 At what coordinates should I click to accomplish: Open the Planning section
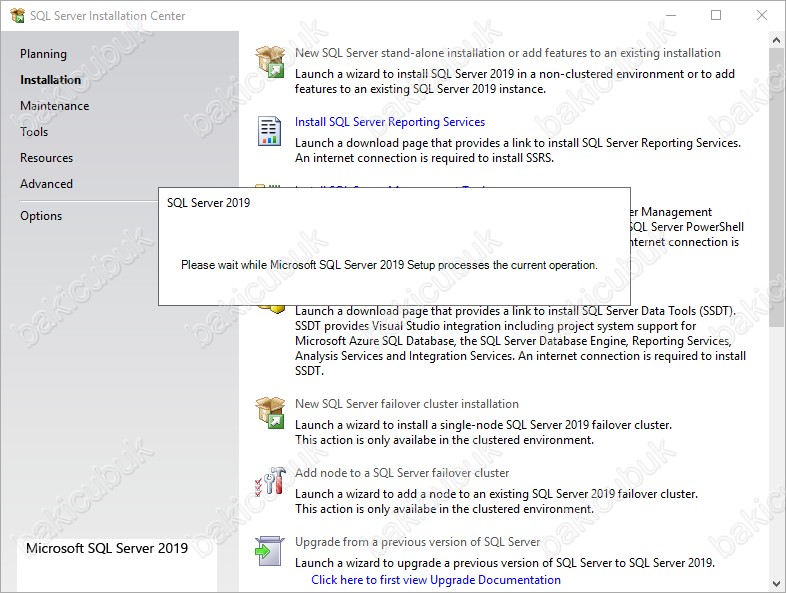click(x=43, y=54)
